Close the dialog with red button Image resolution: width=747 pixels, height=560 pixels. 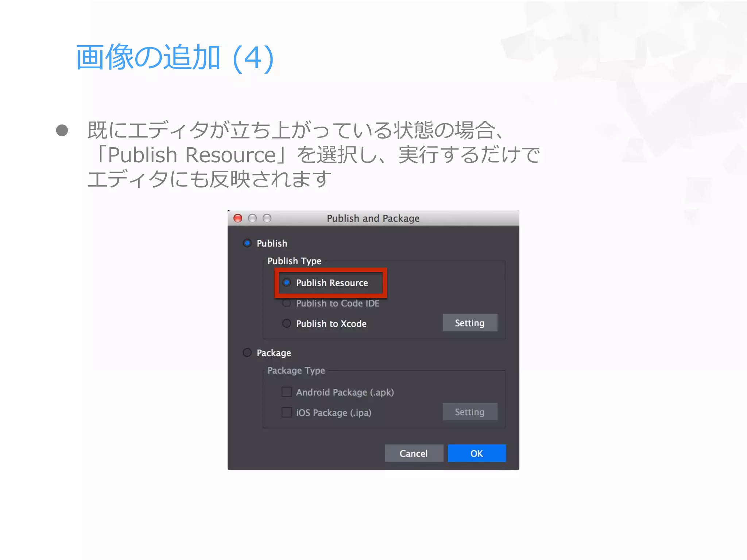coord(238,218)
